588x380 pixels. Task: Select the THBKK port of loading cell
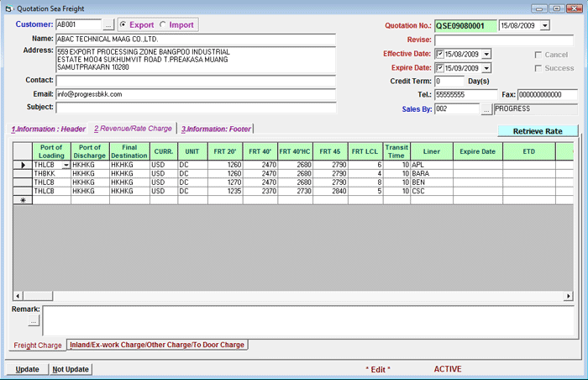pyautogui.click(x=51, y=173)
